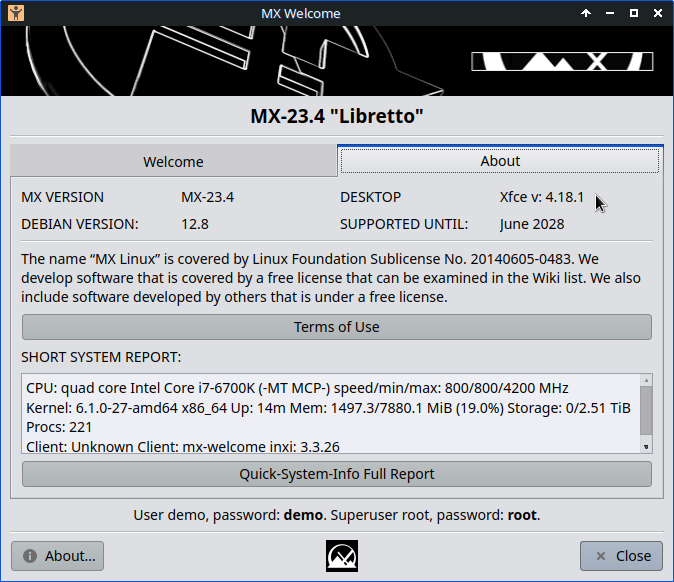Click the CPU line in the system report
The width and height of the screenshot is (674, 582).
pyautogui.click(x=297, y=388)
